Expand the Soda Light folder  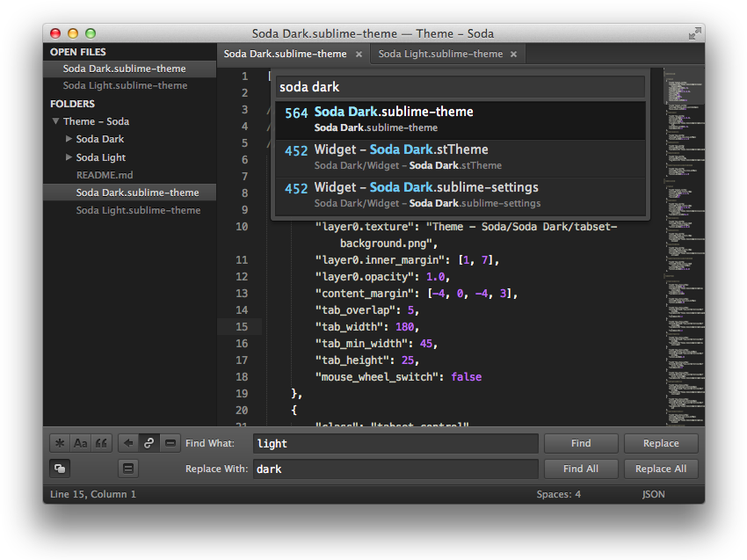click(69, 157)
